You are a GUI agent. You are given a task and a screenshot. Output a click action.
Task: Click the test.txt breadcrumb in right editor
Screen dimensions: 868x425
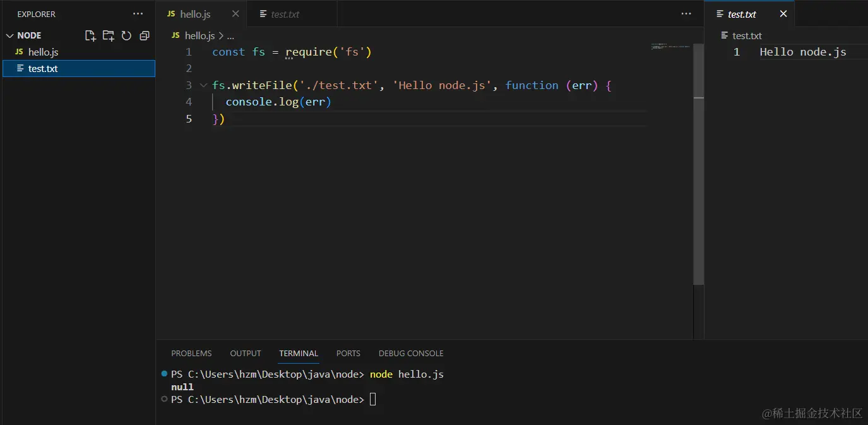coord(747,36)
